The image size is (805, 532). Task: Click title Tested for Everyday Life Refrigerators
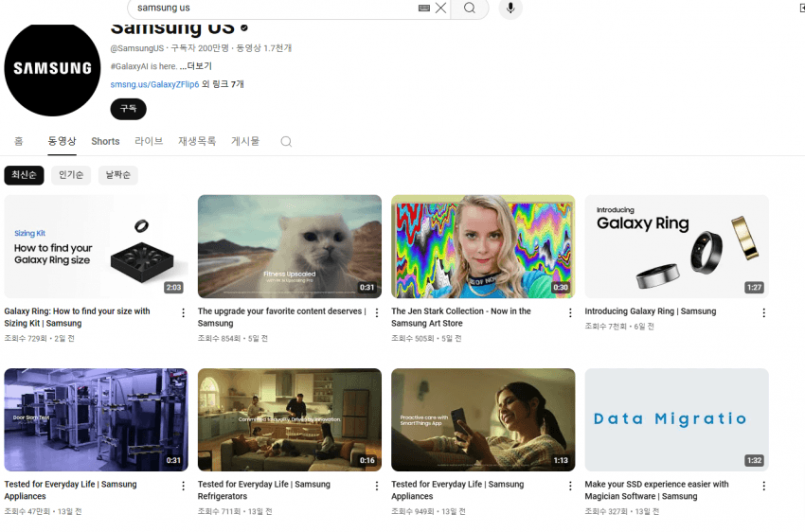pos(264,490)
